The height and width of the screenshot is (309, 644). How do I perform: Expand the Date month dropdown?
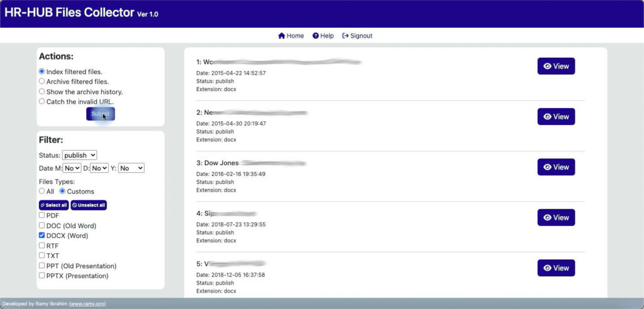[72, 168]
